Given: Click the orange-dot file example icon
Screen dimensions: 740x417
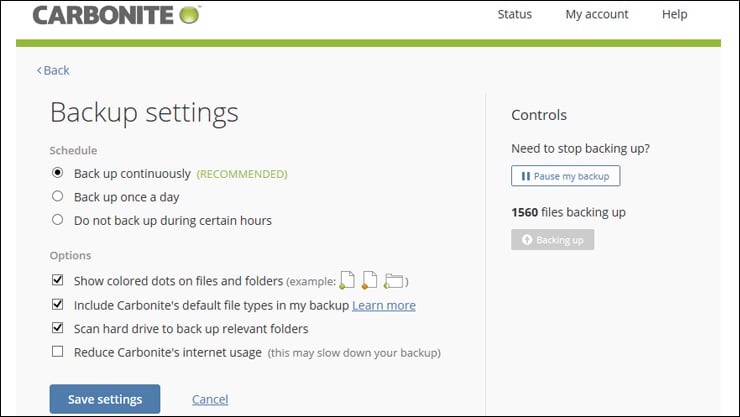Looking at the screenshot, I should pyautogui.click(x=369, y=280).
